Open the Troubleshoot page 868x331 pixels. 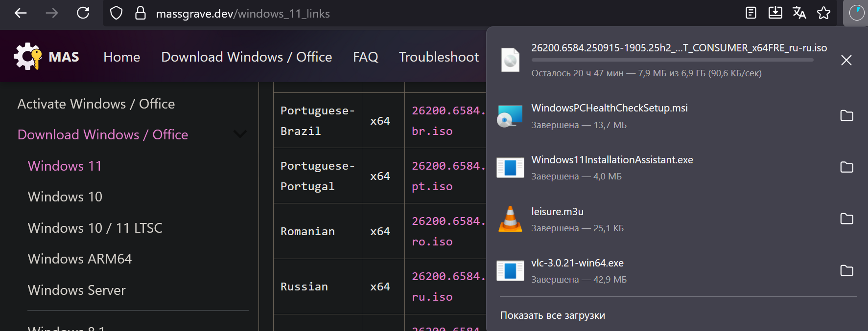439,57
